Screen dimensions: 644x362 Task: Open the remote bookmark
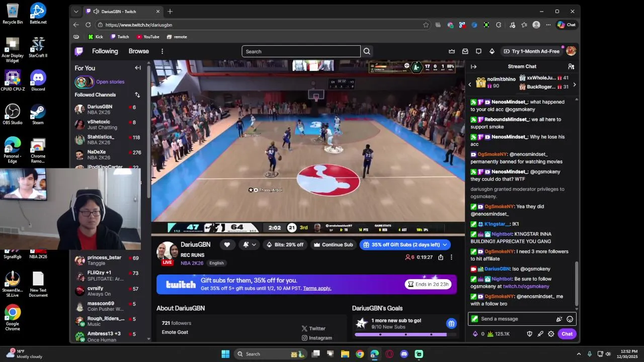[177, 37]
